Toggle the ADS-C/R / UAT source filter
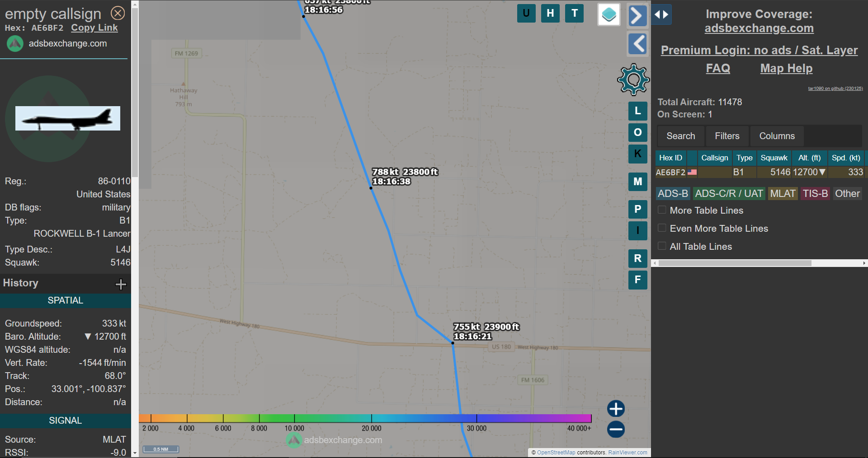 (x=729, y=194)
